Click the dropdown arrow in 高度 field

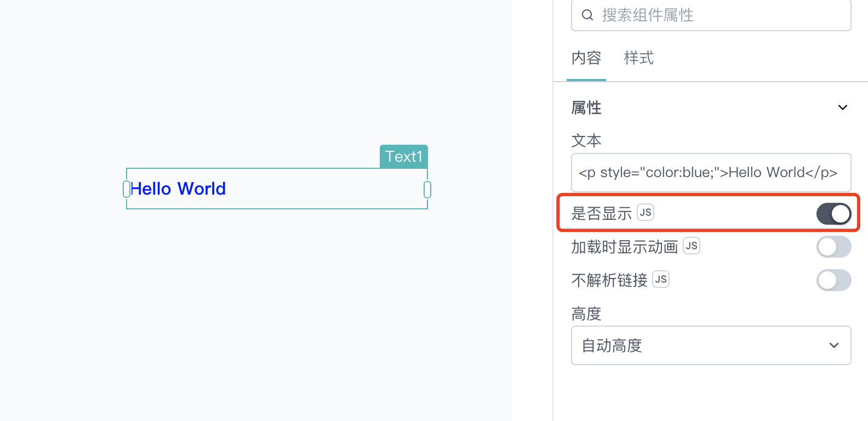pos(834,345)
